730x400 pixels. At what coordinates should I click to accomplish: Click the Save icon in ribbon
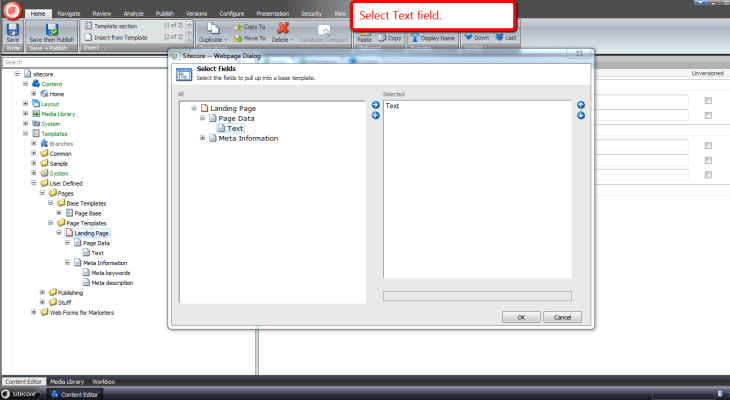coord(13,29)
